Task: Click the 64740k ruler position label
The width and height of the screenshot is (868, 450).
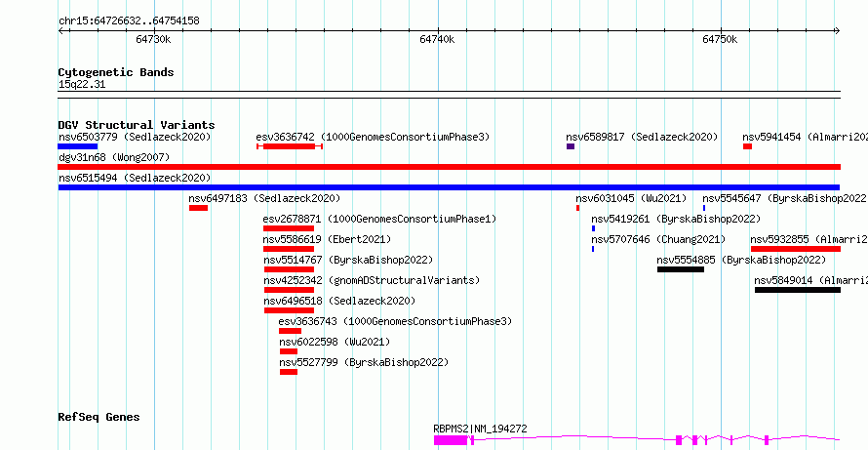Action: [x=437, y=39]
